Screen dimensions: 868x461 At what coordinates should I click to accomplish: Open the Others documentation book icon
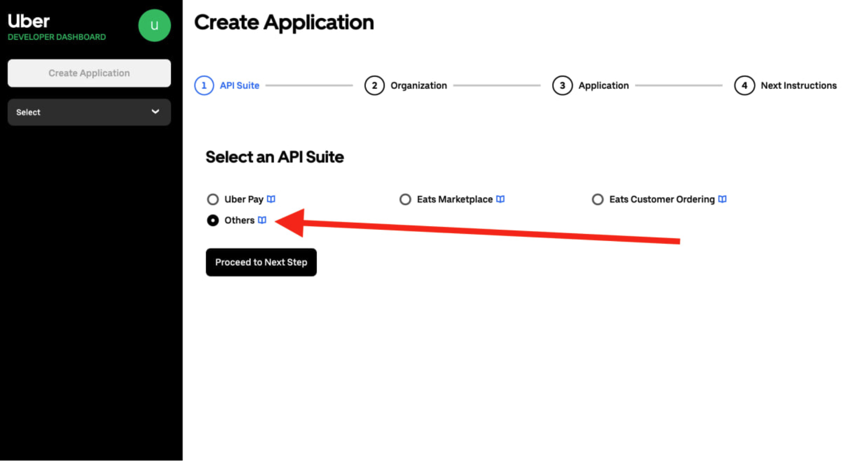262,220
